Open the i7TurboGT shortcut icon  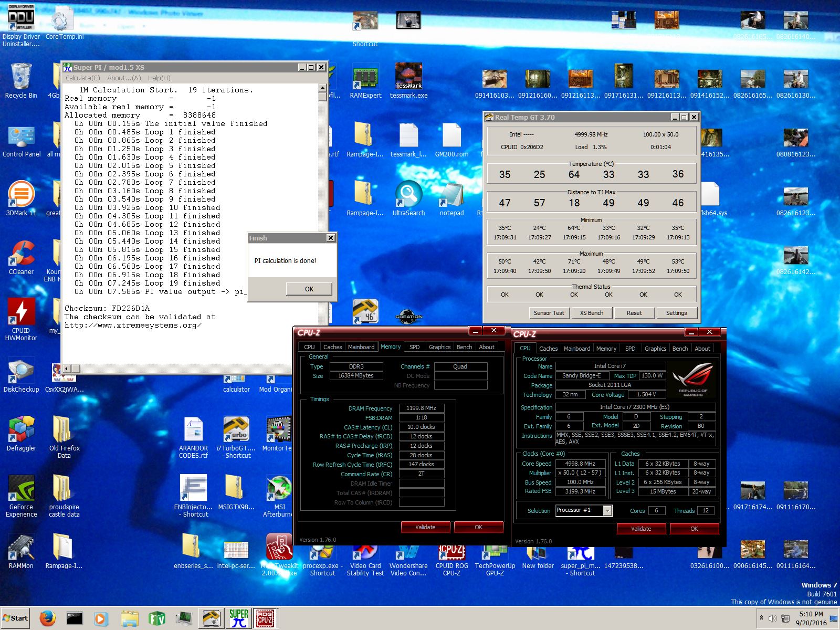click(236, 436)
